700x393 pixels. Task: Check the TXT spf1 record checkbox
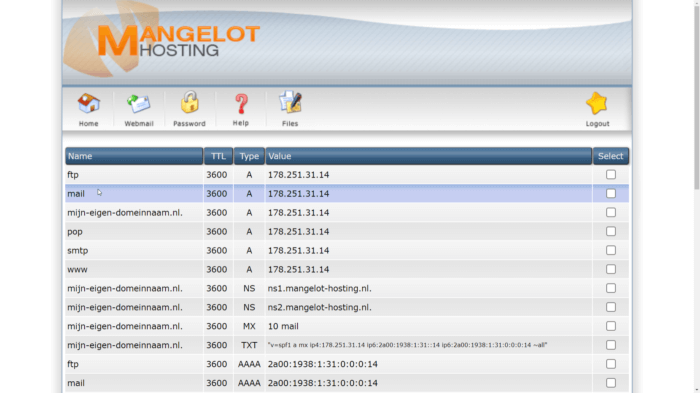611,345
